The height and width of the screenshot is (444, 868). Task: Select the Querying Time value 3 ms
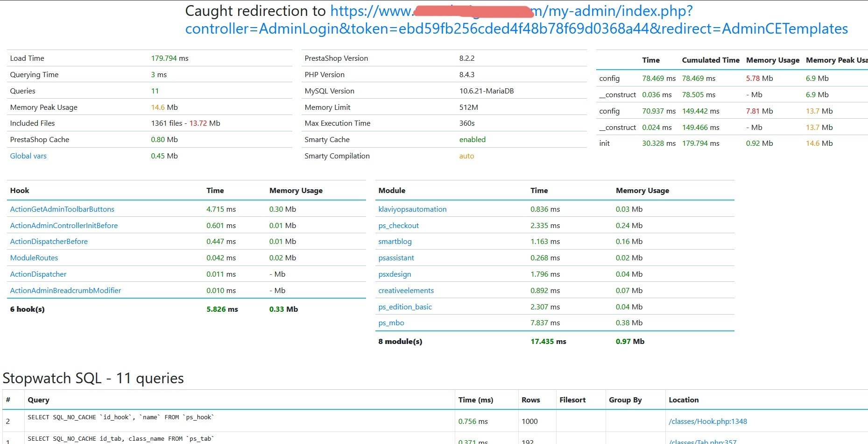[x=159, y=75]
